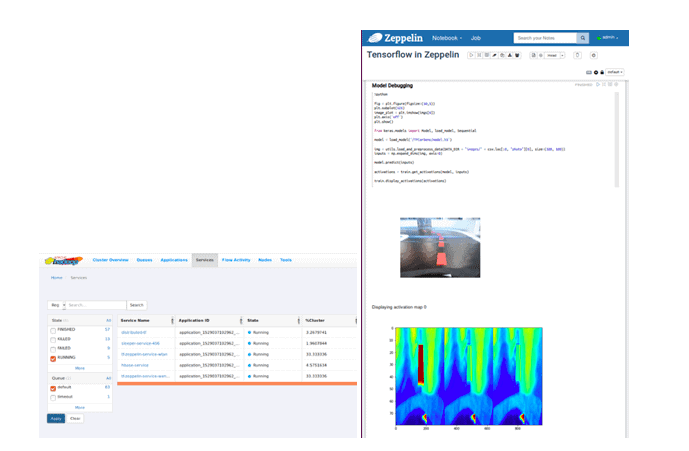Open the hbase-service link
This screenshot has height=451, width=689.
(x=135, y=367)
